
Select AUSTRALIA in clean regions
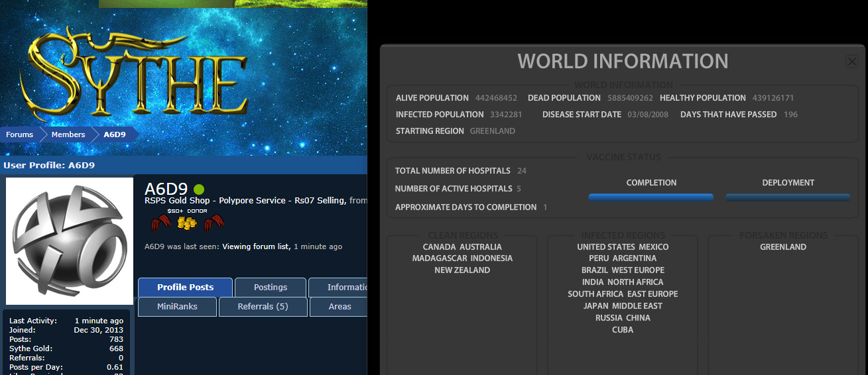[481, 246]
